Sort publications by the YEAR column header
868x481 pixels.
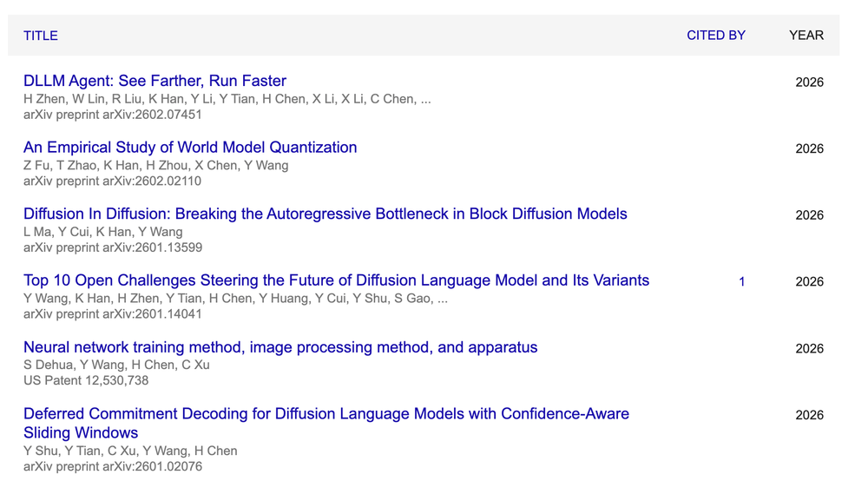pyautogui.click(x=806, y=36)
